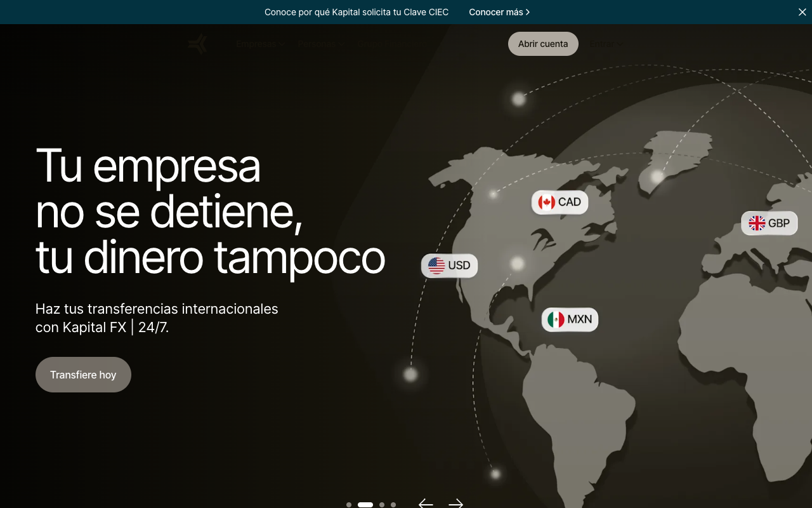Click the Abrir cuenta button
The width and height of the screenshot is (812, 508).
point(543,44)
